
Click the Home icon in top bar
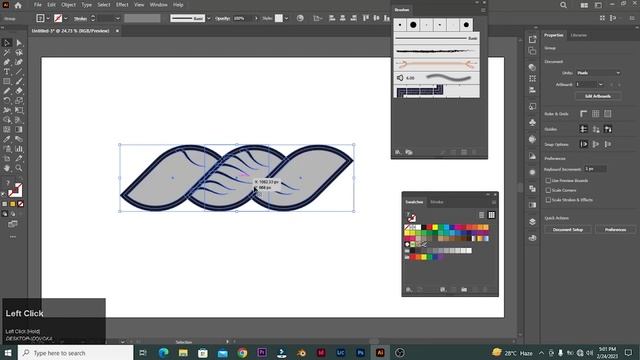[x=18, y=5]
